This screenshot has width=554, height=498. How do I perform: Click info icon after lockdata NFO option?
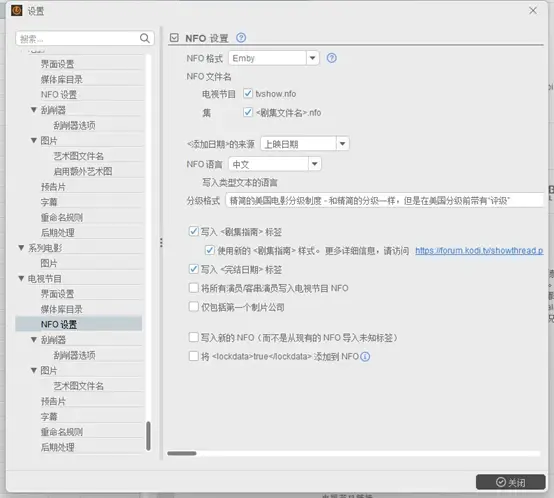coord(365,357)
